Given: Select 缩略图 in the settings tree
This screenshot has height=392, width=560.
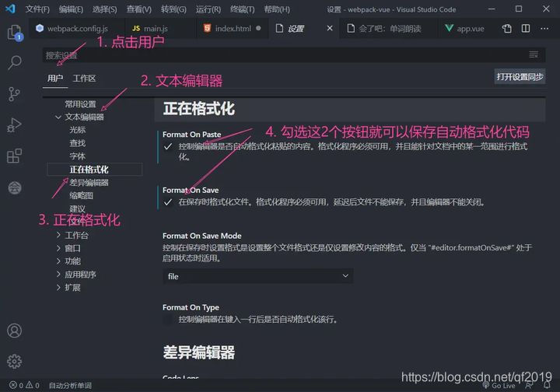Looking at the screenshot, I should pos(82,195).
